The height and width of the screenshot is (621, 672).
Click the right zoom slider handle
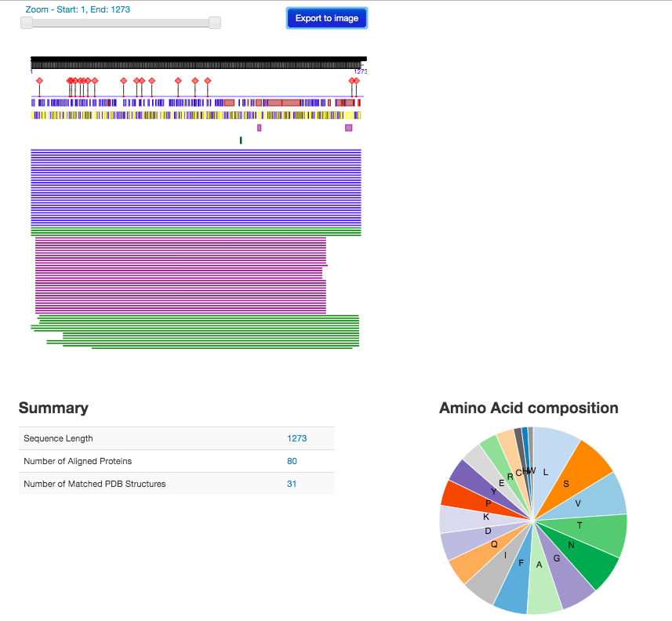coord(215,23)
